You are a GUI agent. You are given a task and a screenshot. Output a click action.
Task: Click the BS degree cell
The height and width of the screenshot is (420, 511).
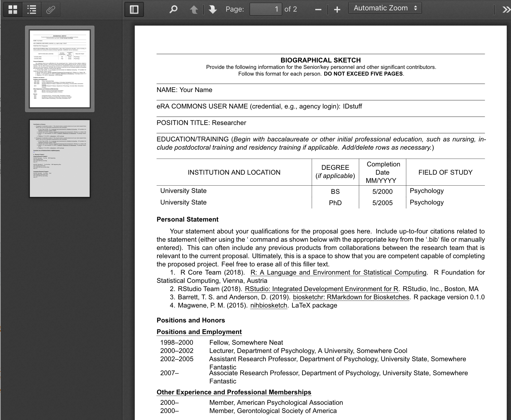[335, 191]
